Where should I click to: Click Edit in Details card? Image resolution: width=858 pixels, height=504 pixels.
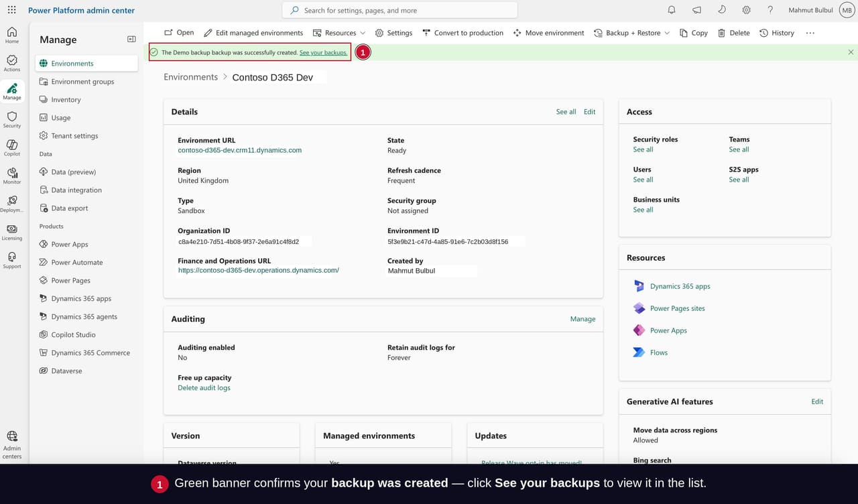click(589, 112)
